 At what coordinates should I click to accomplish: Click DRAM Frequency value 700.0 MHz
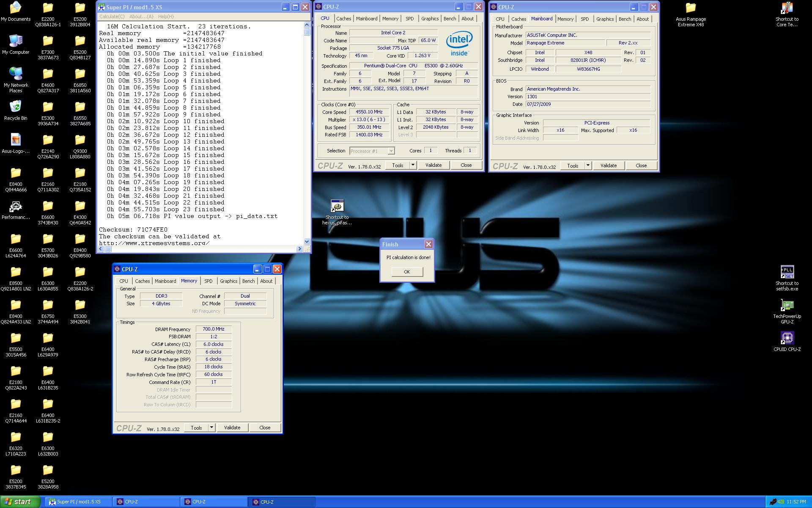(214, 329)
